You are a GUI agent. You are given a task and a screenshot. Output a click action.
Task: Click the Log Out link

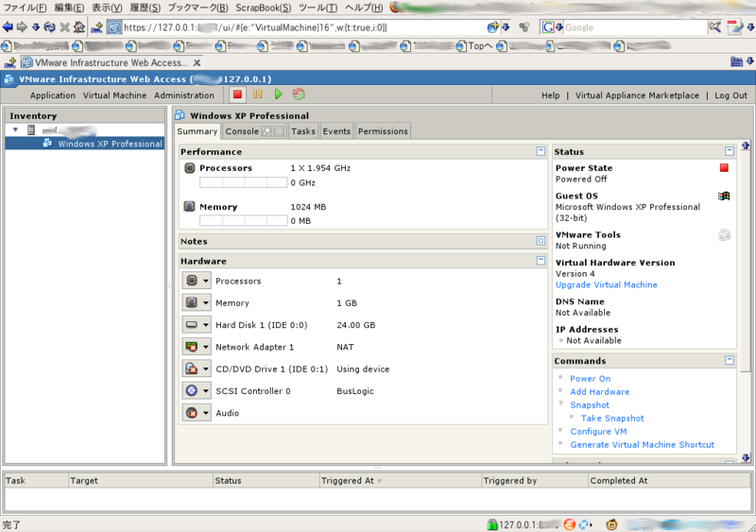click(x=730, y=95)
